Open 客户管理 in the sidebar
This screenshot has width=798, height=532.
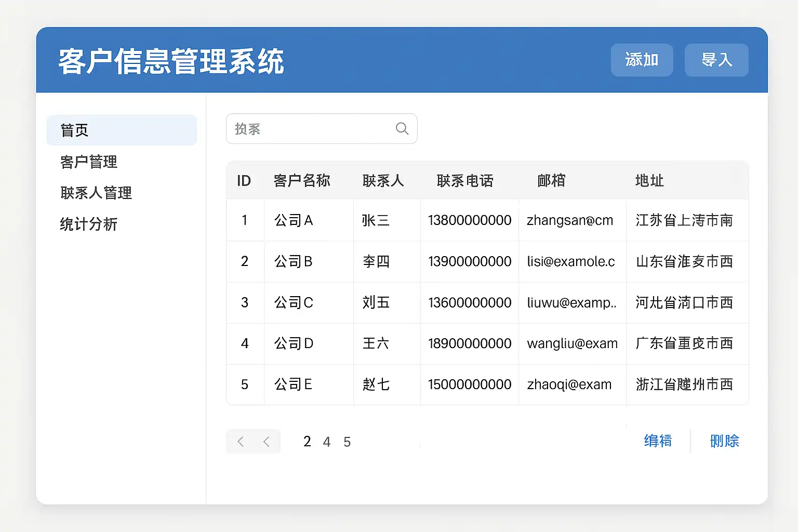tap(89, 162)
